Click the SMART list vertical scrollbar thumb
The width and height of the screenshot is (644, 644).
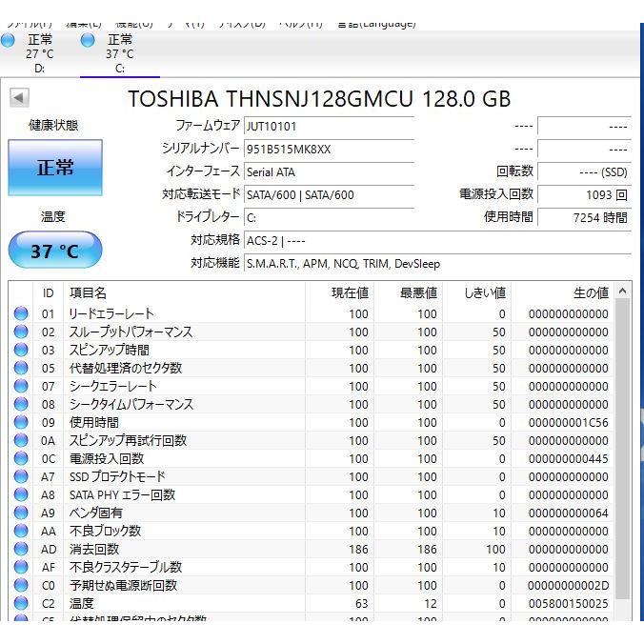(x=623, y=449)
